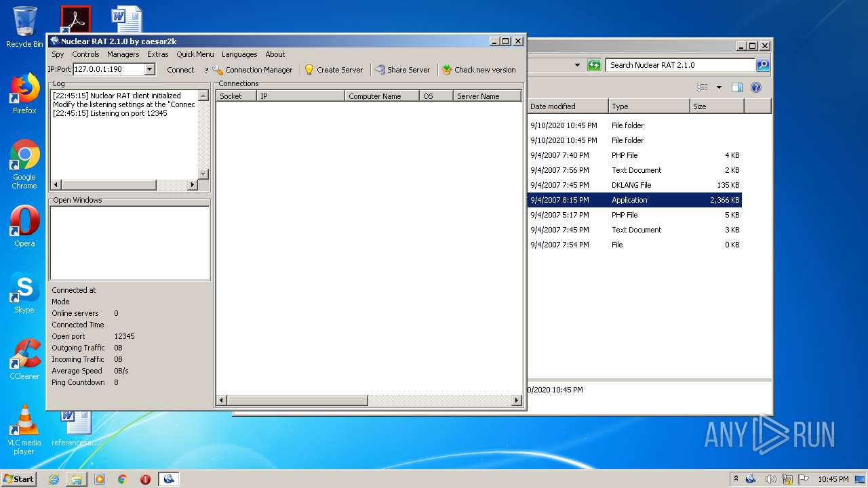
Task: Open the Controls menu
Action: [x=85, y=54]
